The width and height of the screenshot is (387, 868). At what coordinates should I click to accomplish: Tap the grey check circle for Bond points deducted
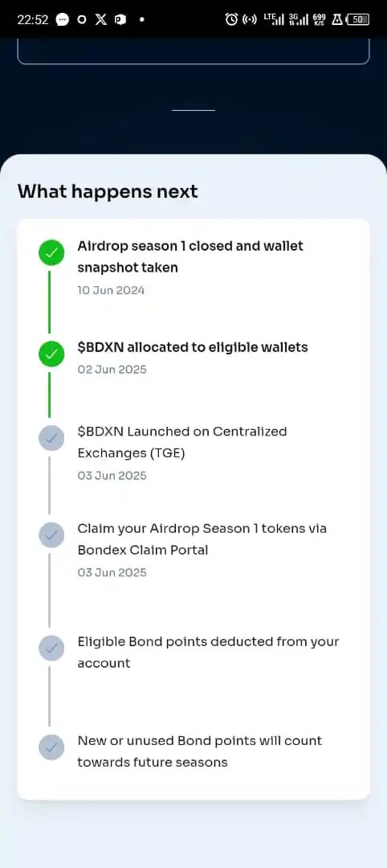pyautogui.click(x=51, y=649)
